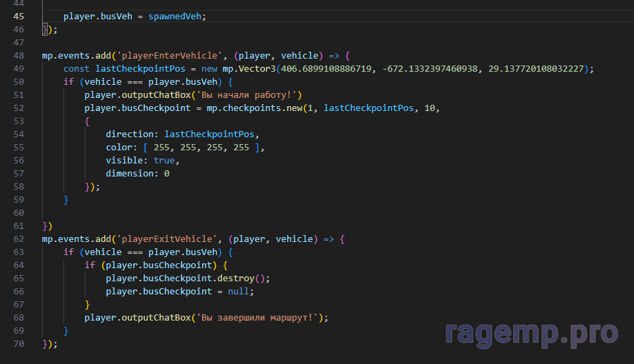Image resolution: width=634 pixels, height=364 pixels.
Task: Click the value 29.137720108032227
Action: click(x=536, y=69)
